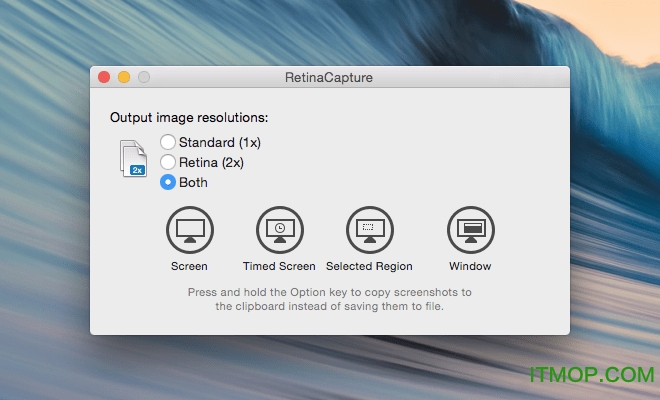
Task: Click the RetinaCapture title bar text
Action: [x=329, y=77]
